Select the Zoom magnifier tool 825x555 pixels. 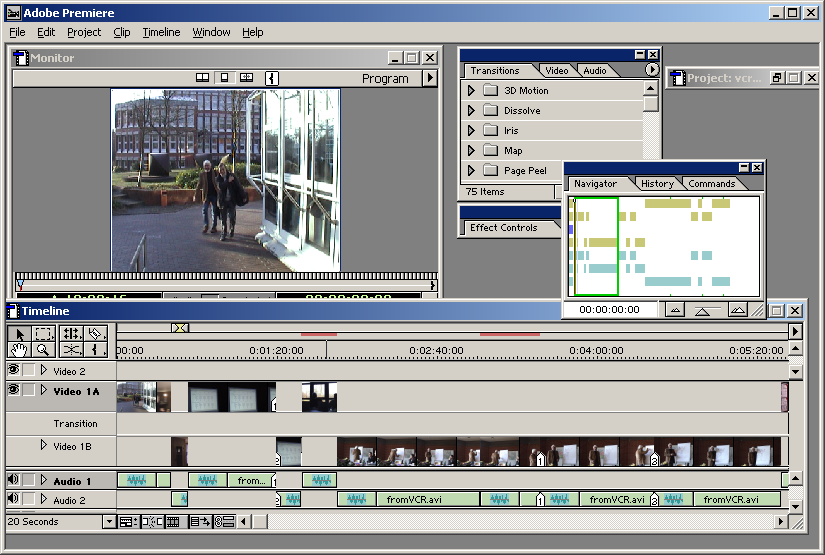click(x=44, y=349)
